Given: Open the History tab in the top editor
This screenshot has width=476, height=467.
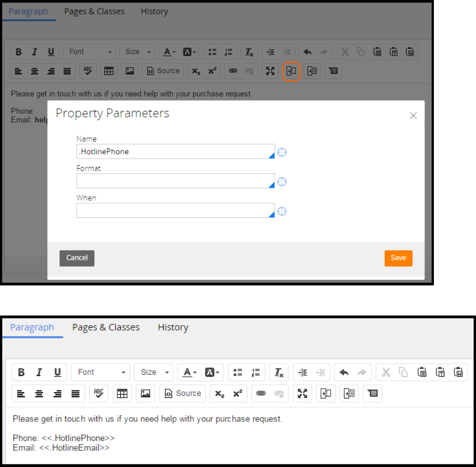Looking at the screenshot, I should pos(154,11).
